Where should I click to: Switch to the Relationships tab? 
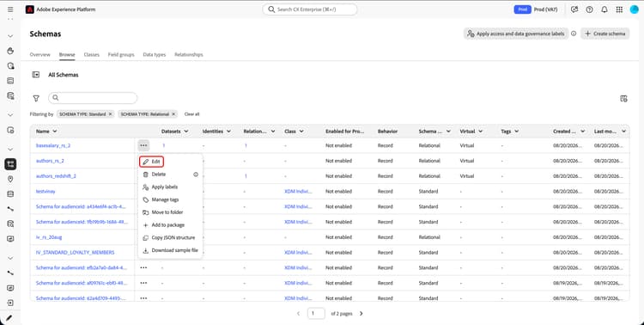pos(189,55)
